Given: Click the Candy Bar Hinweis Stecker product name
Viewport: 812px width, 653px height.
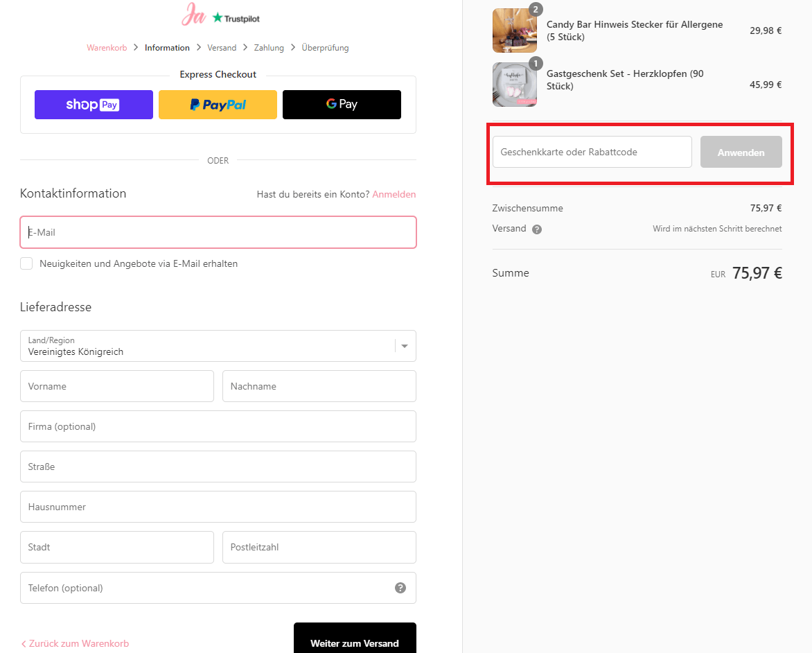Looking at the screenshot, I should pyautogui.click(x=635, y=31).
